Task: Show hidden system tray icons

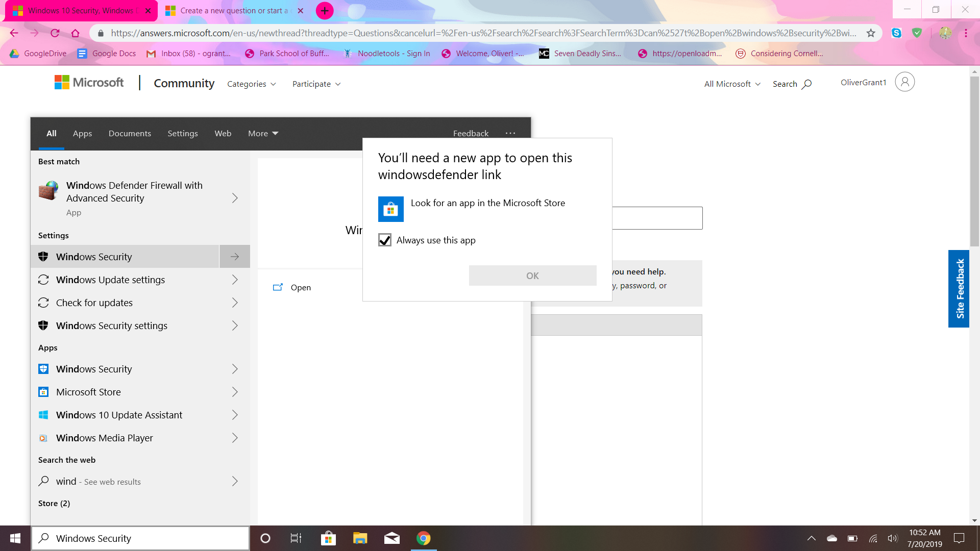Action: click(x=812, y=538)
